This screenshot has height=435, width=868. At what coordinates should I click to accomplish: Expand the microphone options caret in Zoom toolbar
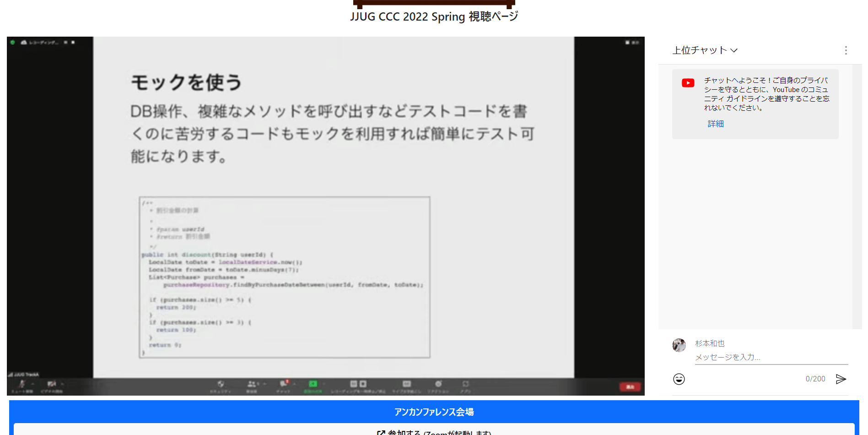click(x=33, y=384)
